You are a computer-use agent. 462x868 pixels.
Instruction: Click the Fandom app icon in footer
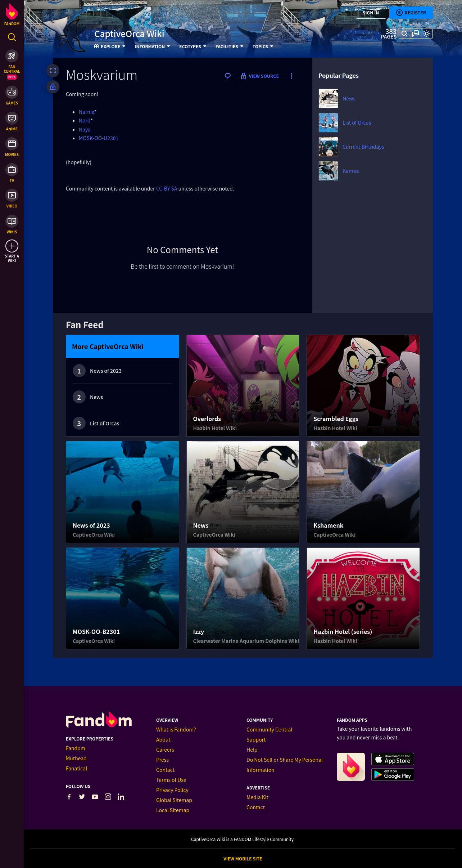351,767
